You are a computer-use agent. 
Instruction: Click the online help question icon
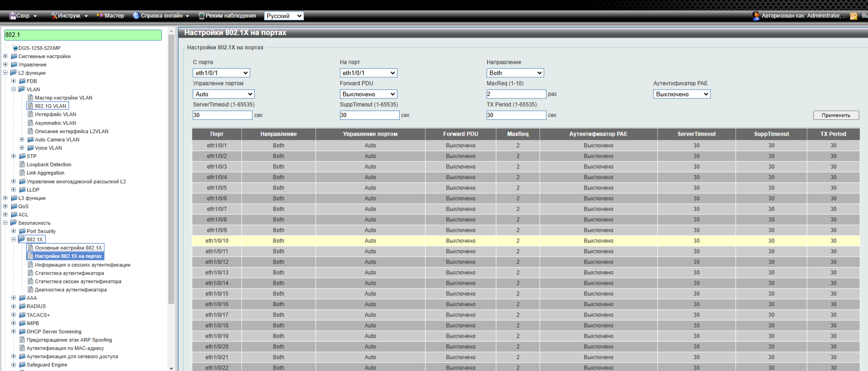pyautogui.click(x=136, y=16)
